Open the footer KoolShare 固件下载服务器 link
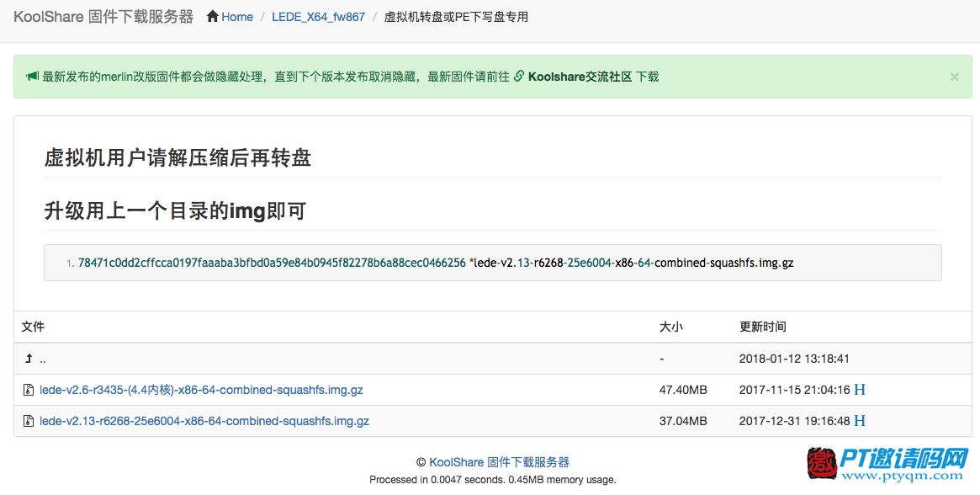Image resolution: width=980 pixels, height=495 pixels. [x=500, y=462]
